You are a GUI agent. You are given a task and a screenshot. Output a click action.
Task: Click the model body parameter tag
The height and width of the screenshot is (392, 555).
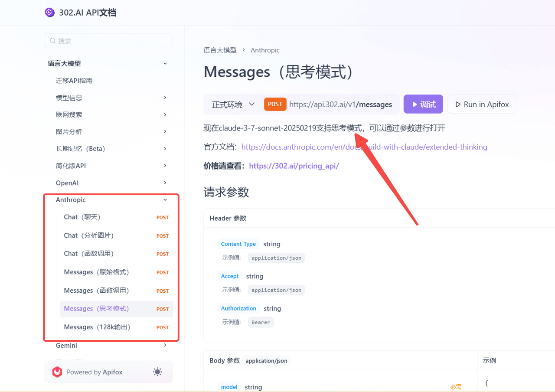229,387
